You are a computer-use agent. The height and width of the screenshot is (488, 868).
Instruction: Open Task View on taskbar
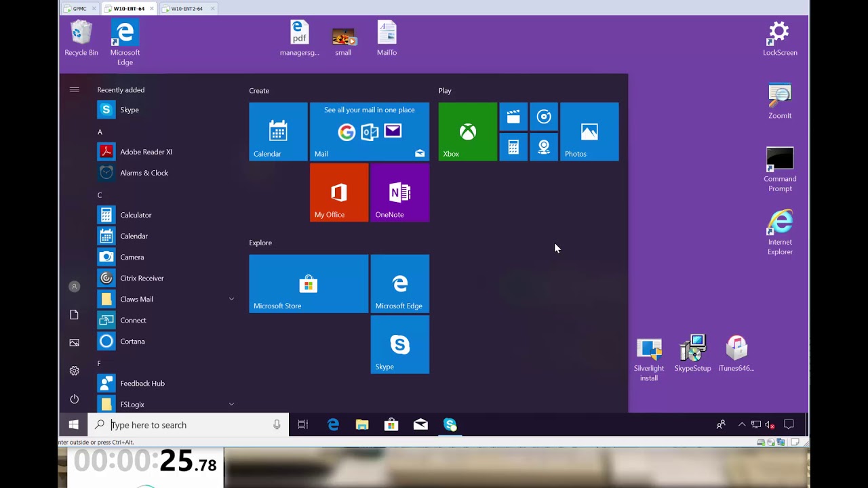(303, 425)
